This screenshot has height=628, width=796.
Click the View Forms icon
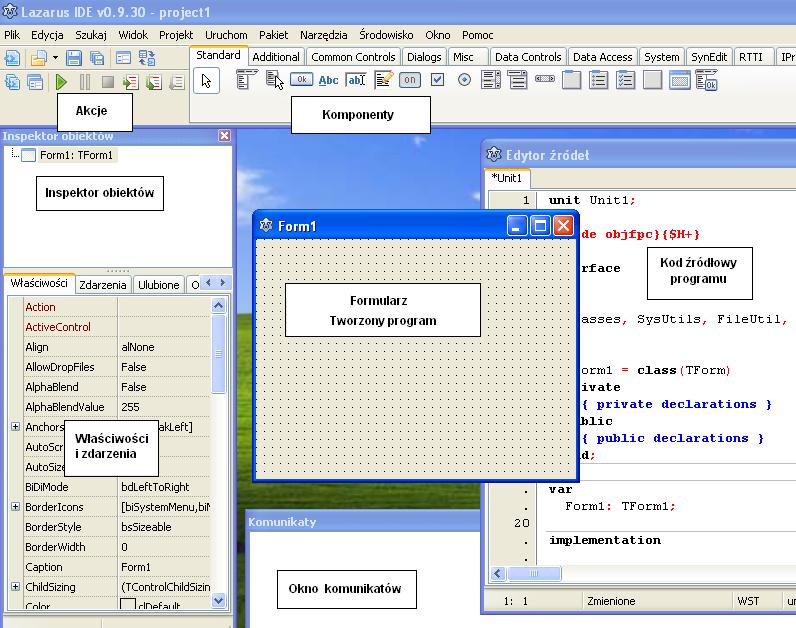[x=35, y=82]
